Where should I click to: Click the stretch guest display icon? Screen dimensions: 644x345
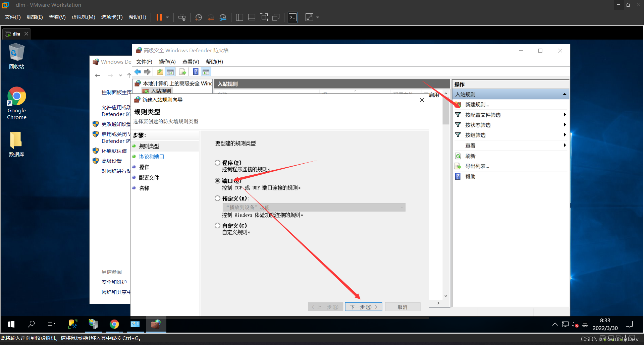pyautogui.click(x=309, y=17)
